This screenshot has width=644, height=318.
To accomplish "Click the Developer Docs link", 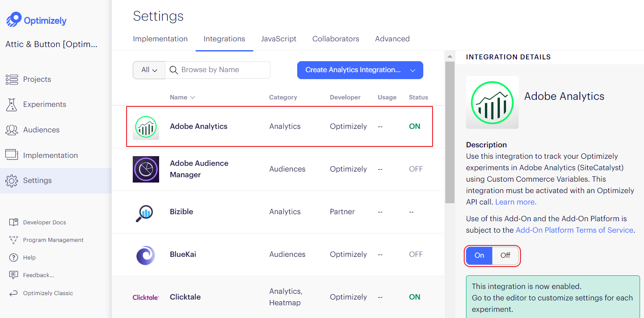I will tap(44, 222).
